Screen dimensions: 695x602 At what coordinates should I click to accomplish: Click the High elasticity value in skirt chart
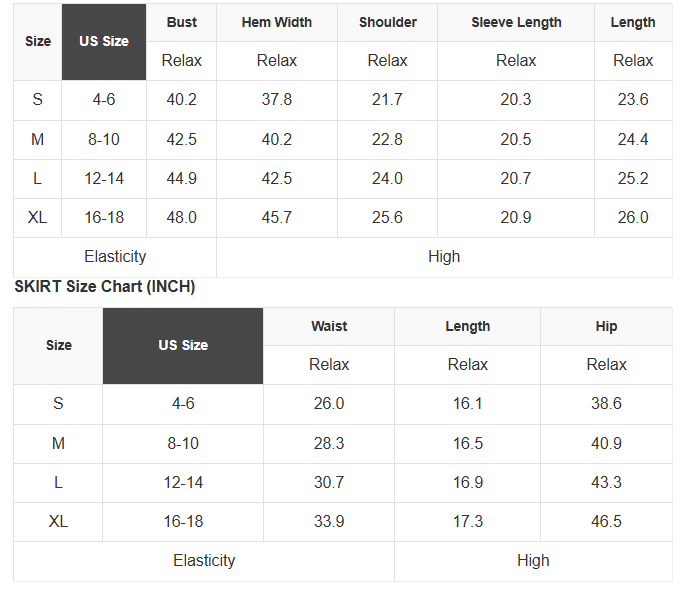[x=533, y=561]
